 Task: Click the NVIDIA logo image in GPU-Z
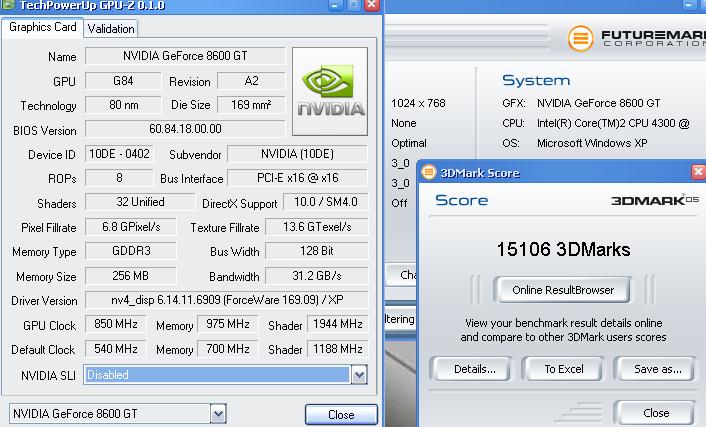pos(330,91)
